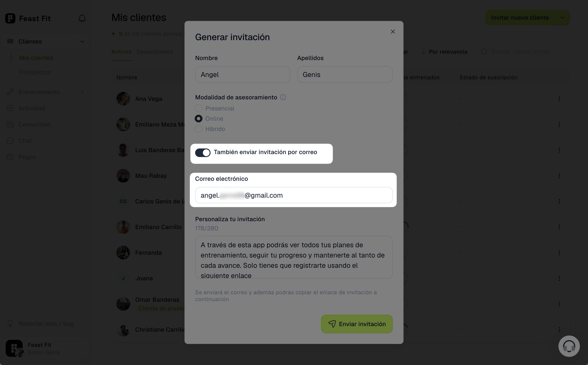Open options menu for Ana Vega row
Screen dimensions: 588x365
click(x=559, y=99)
